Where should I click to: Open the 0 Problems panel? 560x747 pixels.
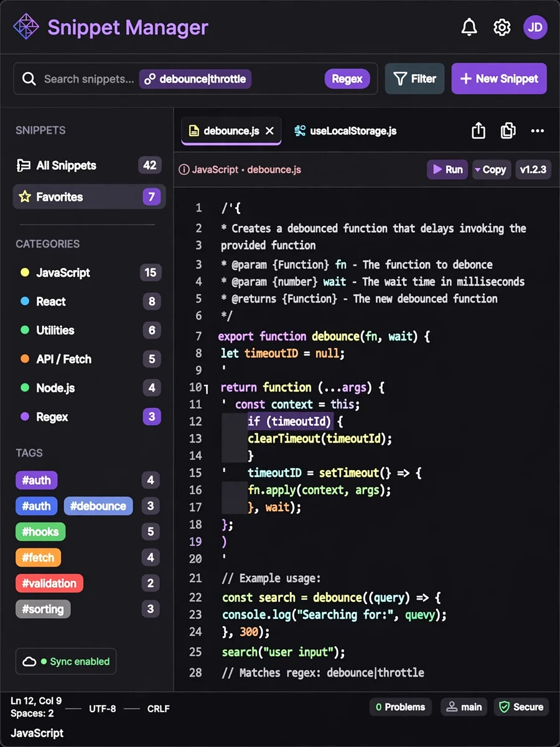401,707
